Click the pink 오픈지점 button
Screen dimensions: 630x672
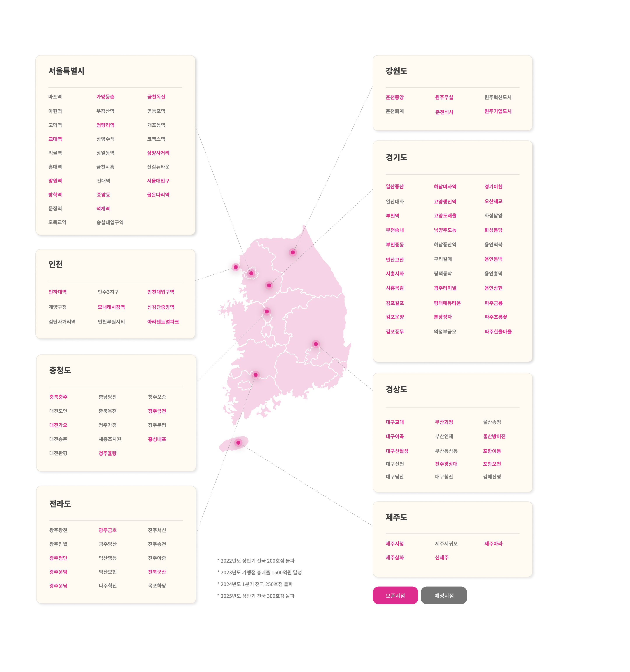tap(395, 595)
